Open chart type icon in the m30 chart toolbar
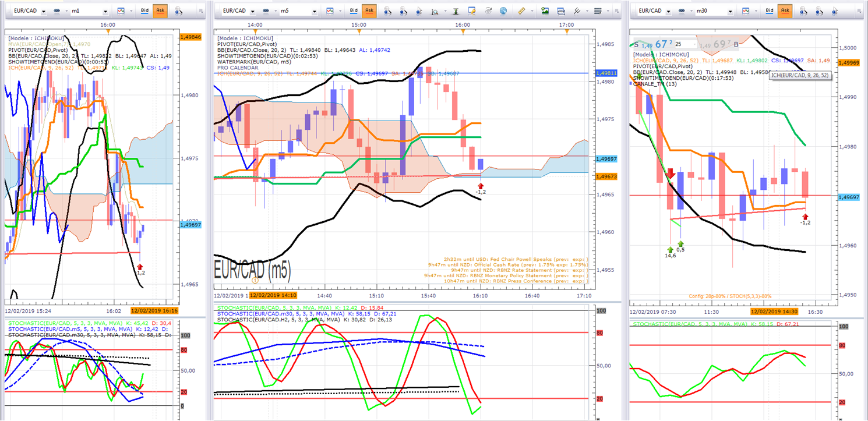The width and height of the screenshot is (868, 421). click(x=747, y=11)
